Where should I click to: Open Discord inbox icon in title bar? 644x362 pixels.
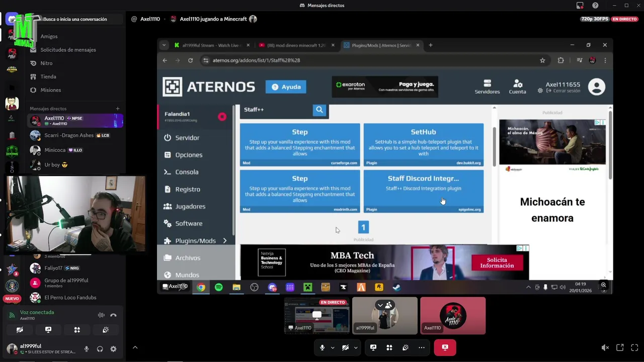tap(580, 6)
